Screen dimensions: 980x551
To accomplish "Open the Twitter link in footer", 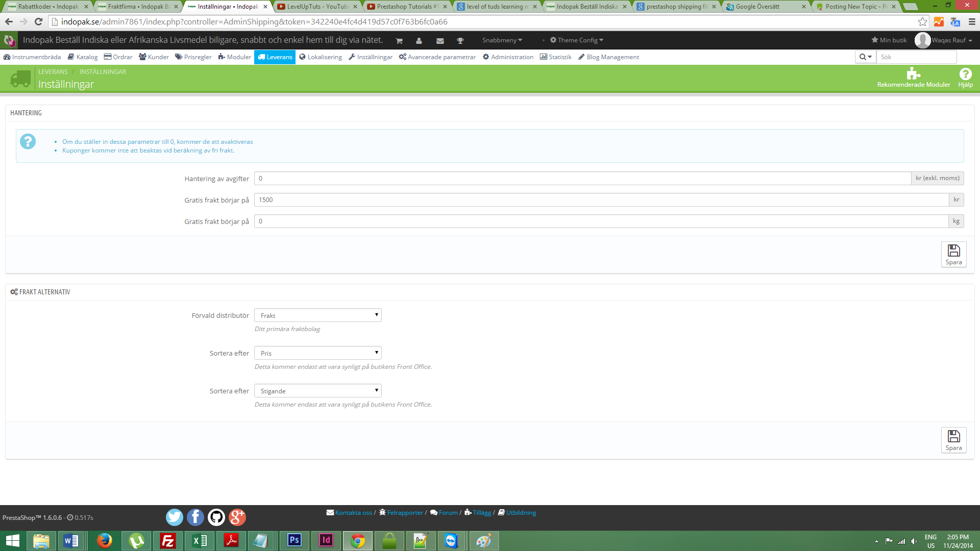I will (175, 517).
